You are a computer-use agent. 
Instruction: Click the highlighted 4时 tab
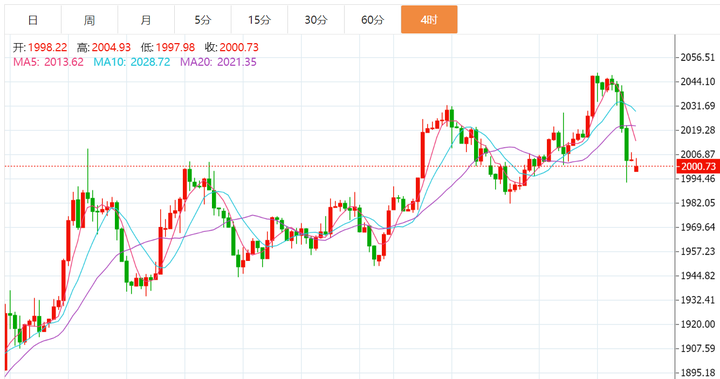tap(429, 20)
